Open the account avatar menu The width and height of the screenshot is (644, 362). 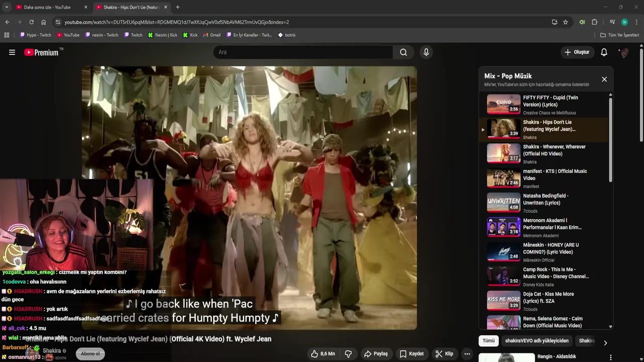[624, 52]
